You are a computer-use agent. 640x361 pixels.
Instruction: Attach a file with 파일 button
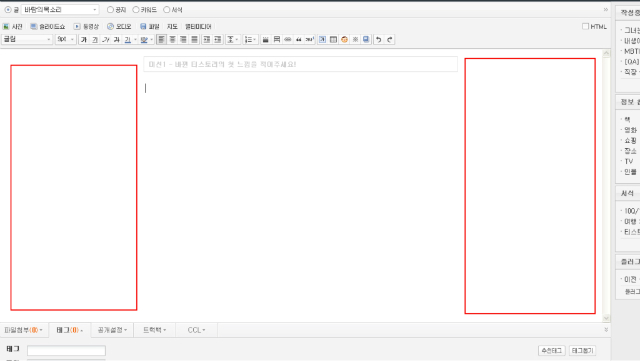150,27
